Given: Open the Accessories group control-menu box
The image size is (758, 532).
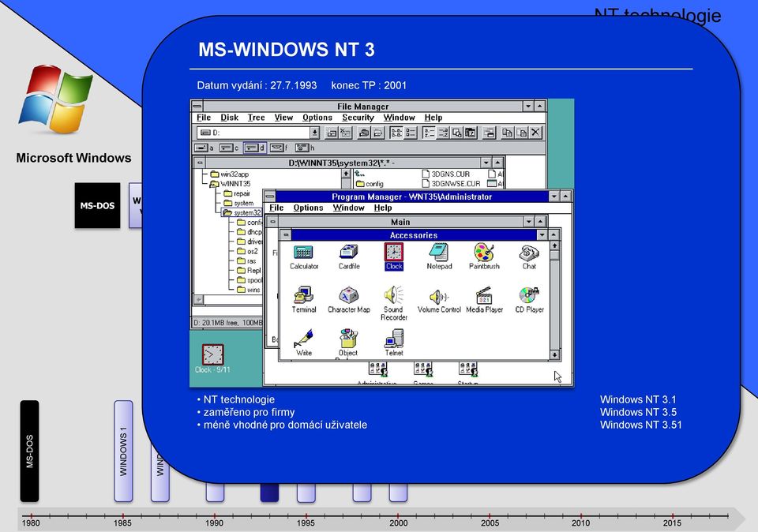Looking at the screenshot, I should click(x=286, y=235).
